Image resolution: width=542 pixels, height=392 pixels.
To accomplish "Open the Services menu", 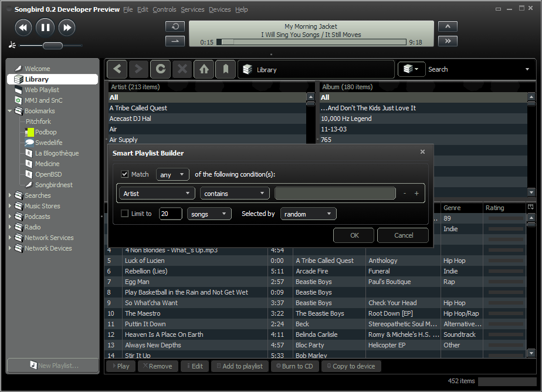I will click(192, 9).
